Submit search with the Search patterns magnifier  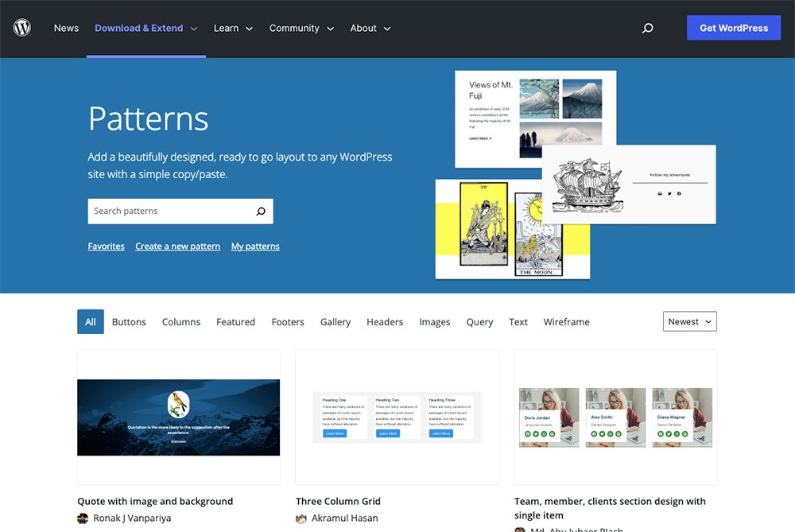[261, 211]
